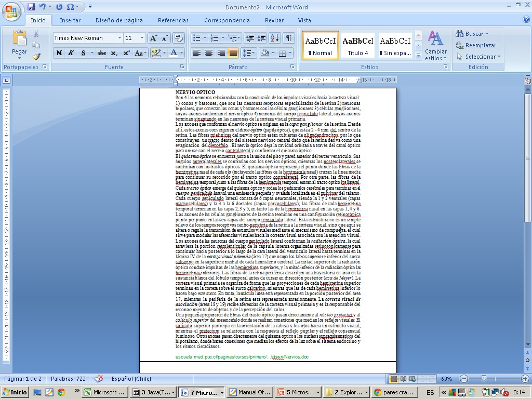
Task: Click the Increase Font Size icon
Action: (x=153, y=38)
